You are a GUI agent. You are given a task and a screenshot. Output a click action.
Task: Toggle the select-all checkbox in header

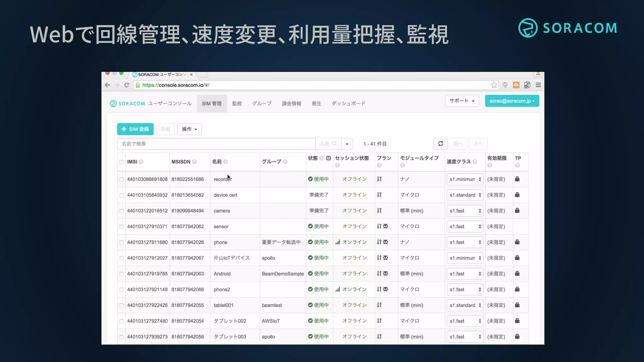pos(121,162)
